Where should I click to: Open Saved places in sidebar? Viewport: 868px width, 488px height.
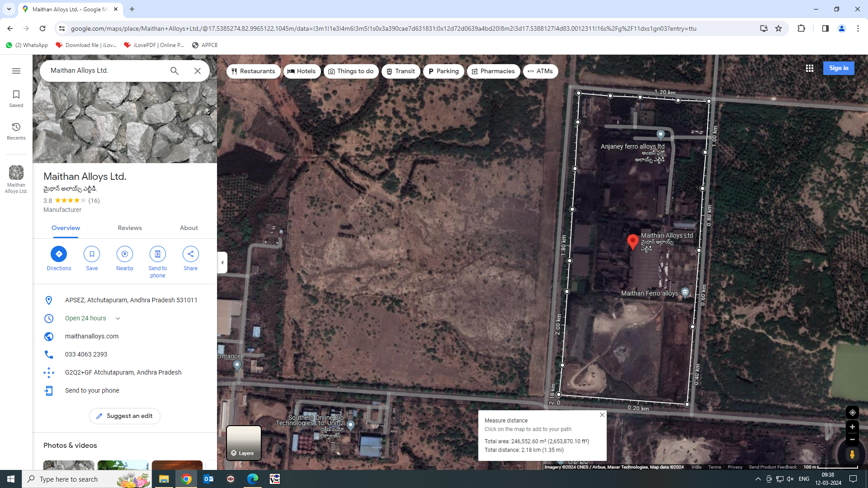[16, 98]
